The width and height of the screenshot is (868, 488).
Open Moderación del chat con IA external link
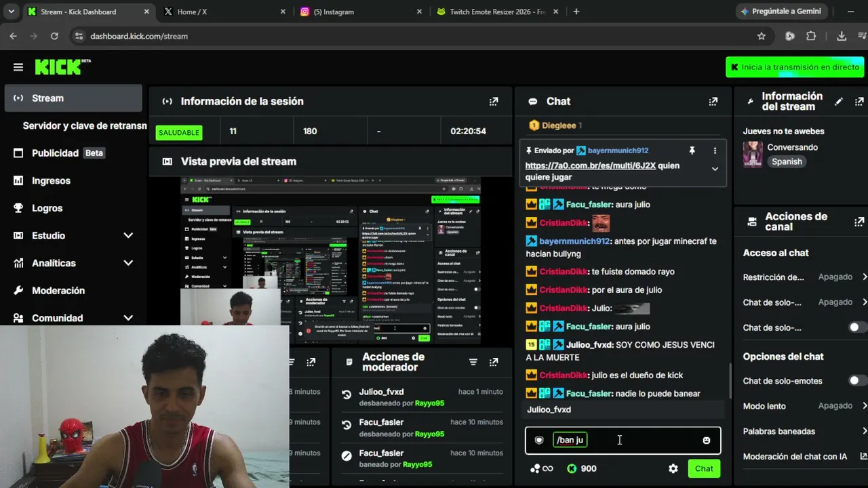(x=863, y=456)
